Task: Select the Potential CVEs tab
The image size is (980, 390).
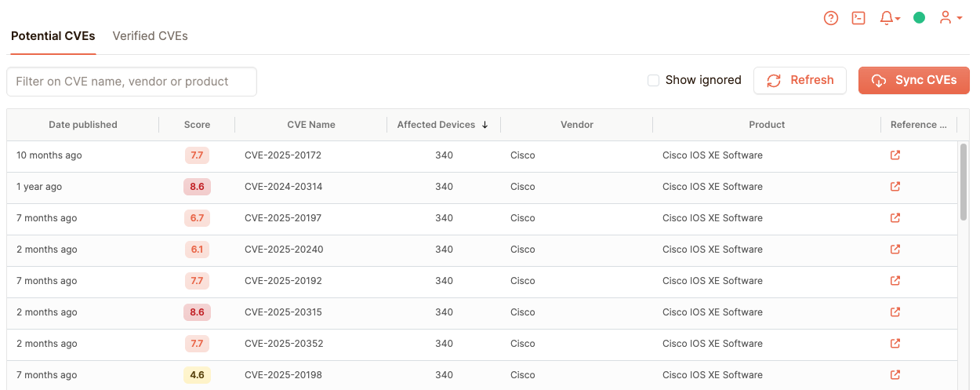Action: tap(53, 36)
